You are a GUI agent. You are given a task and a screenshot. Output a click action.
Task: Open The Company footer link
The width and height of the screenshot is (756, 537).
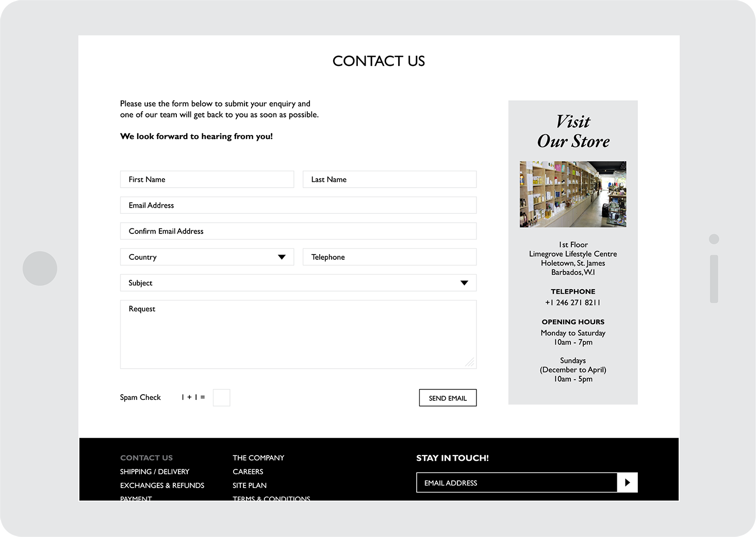click(258, 458)
